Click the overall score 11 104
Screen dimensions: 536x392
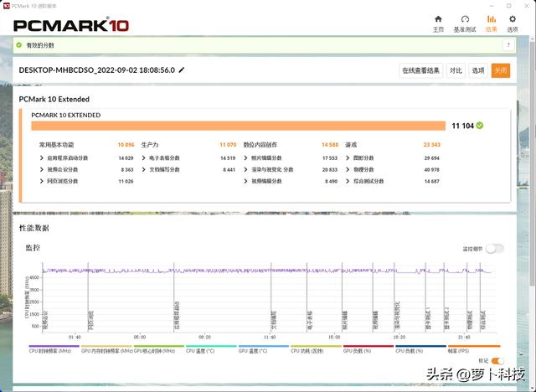point(462,126)
